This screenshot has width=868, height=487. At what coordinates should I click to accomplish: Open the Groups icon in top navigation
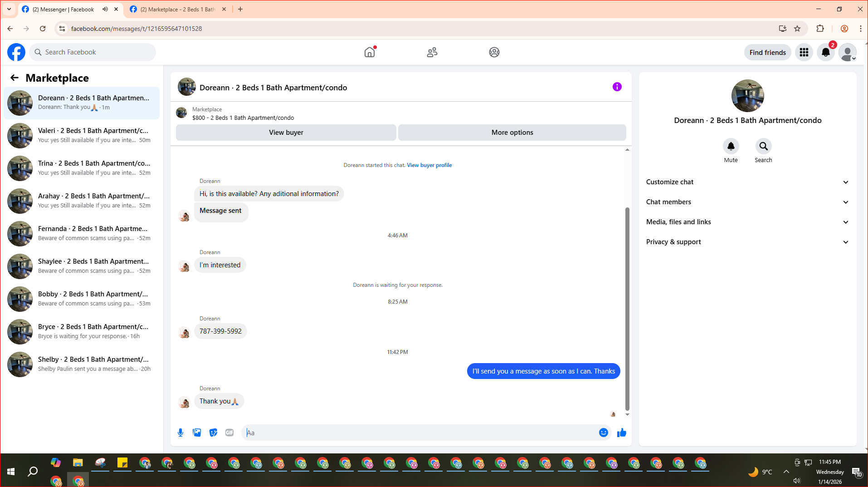tap(494, 52)
